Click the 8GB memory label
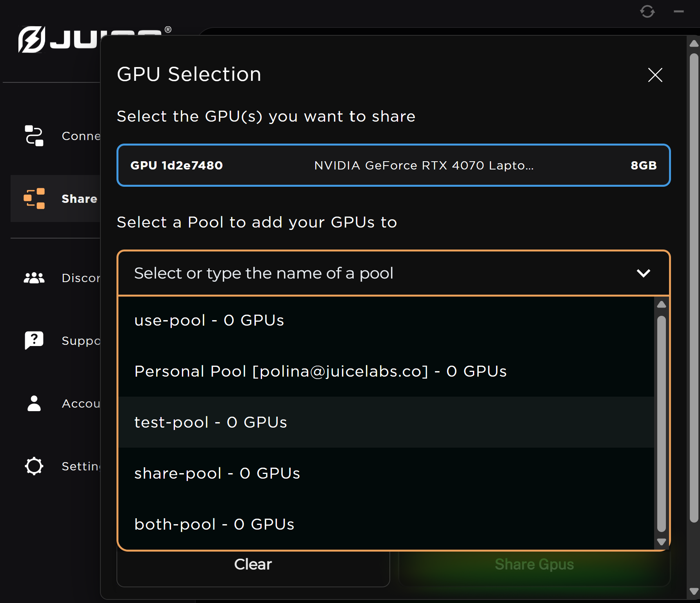 click(x=644, y=165)
